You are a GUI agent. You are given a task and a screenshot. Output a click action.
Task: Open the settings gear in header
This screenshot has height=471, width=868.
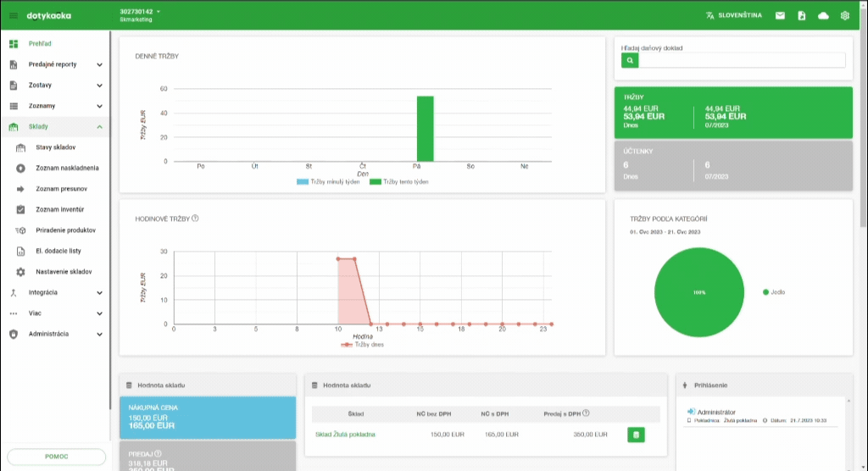tap(845, 15)
